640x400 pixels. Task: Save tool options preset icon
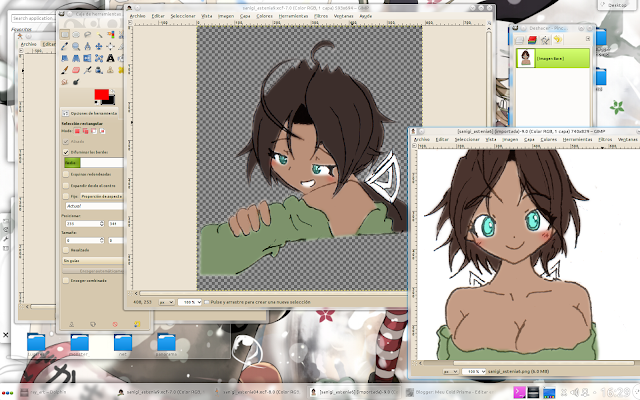coord(71,324)
